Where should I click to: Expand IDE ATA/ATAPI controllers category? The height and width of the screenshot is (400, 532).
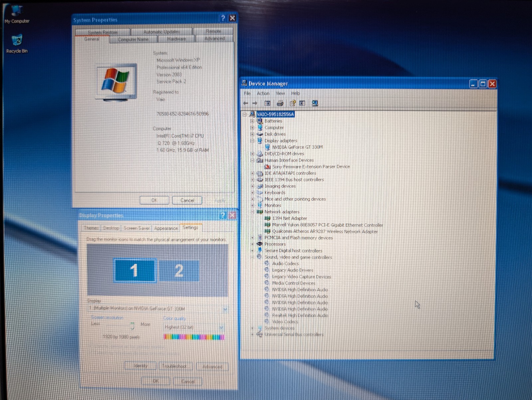[252, 173]
